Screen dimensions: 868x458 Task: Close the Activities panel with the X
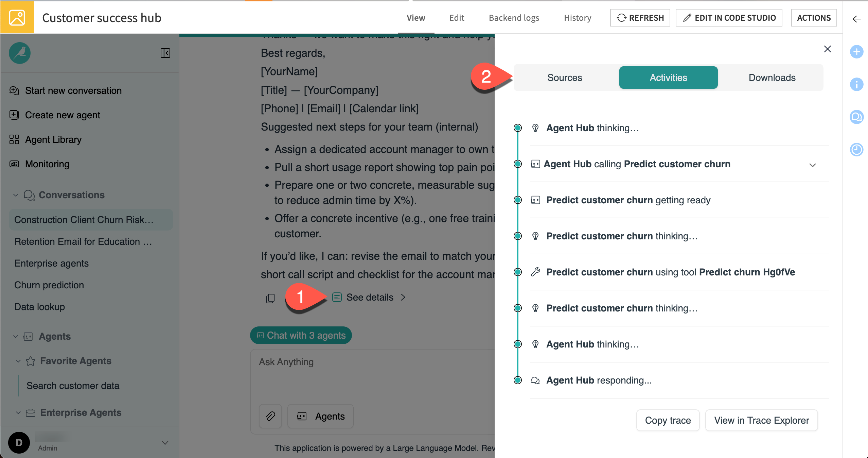[828, 49]
